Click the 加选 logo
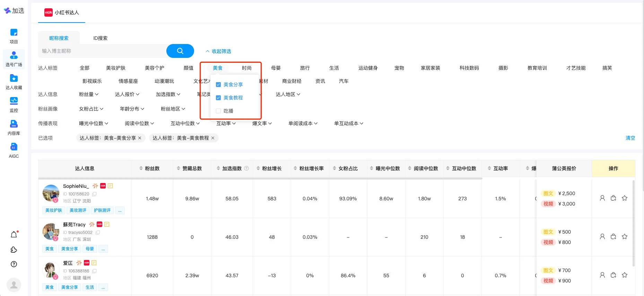644x296 pixels. tap(14, 11)
